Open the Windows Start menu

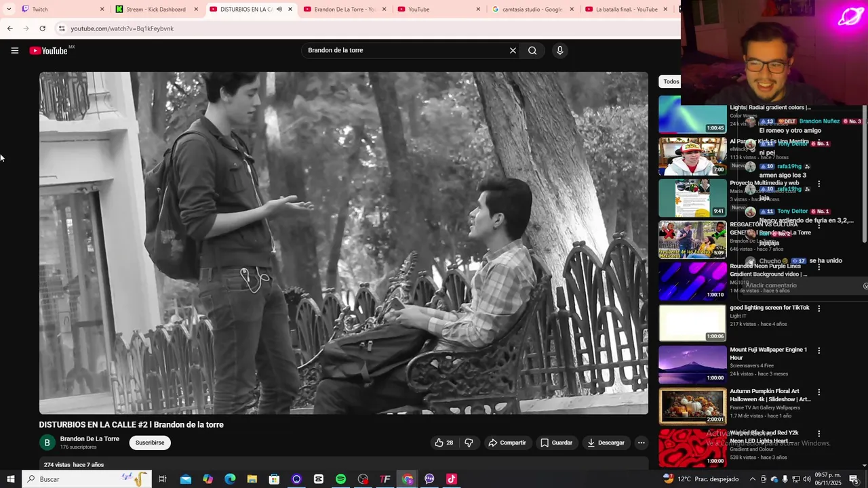coord(10,479)
